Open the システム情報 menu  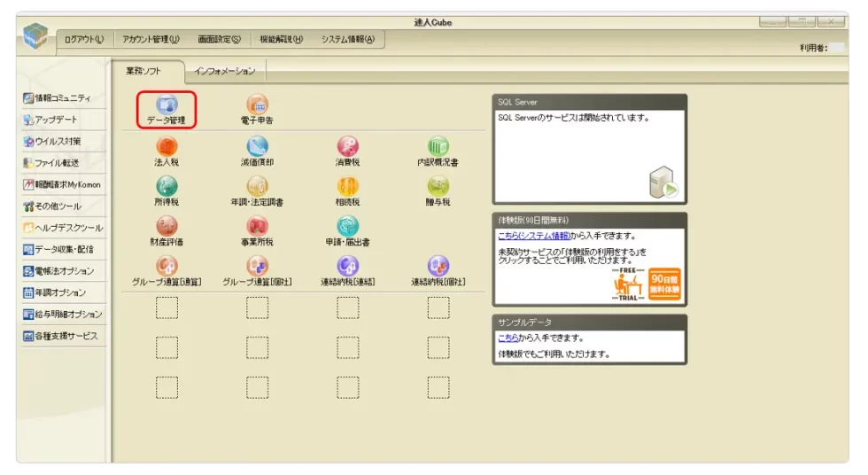click(x=347, y=39)
